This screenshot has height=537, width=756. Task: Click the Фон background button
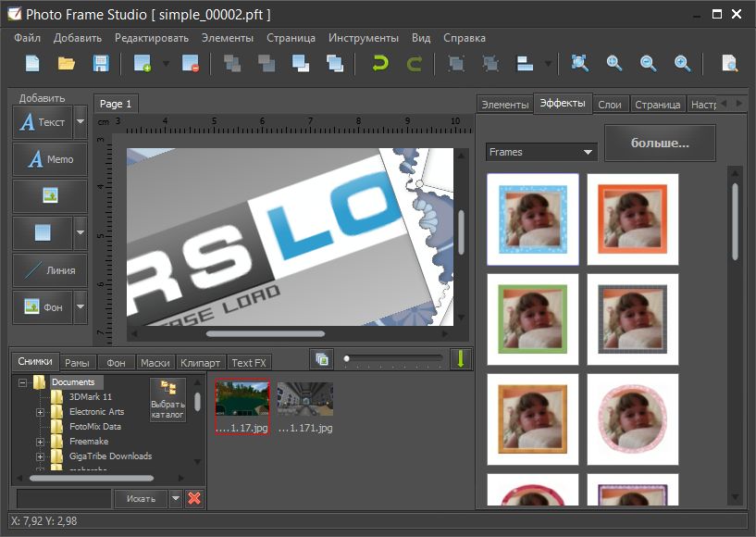[x=43, y=306]
